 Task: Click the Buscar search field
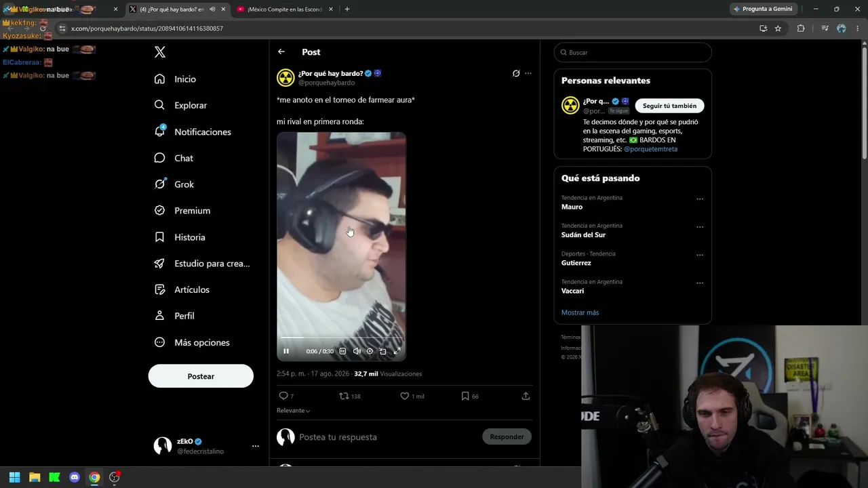point(633,52)
